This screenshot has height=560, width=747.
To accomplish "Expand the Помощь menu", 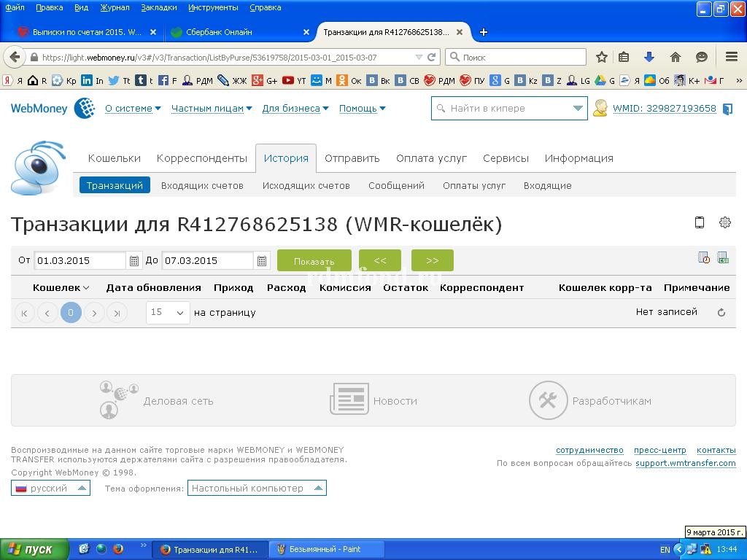I will point(363,109).
